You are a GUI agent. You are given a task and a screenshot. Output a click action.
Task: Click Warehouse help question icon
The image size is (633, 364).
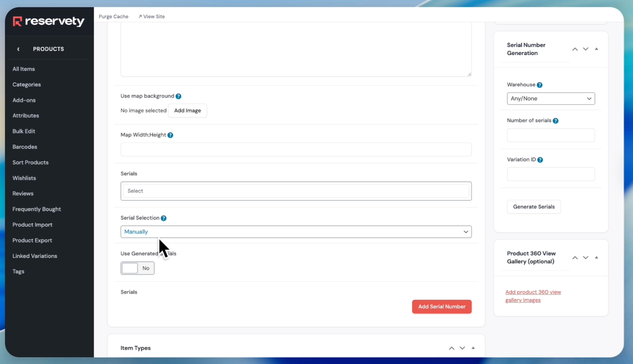540,85
